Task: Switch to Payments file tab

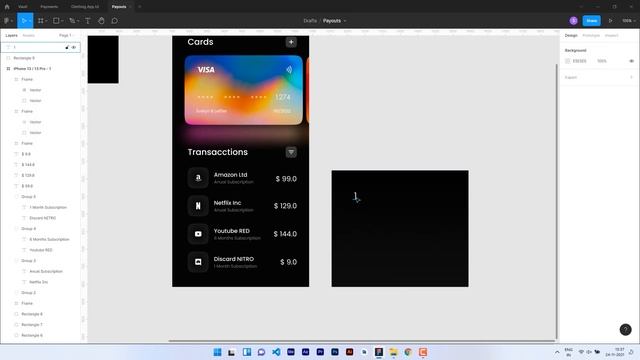Action: (x=49, y=7)
